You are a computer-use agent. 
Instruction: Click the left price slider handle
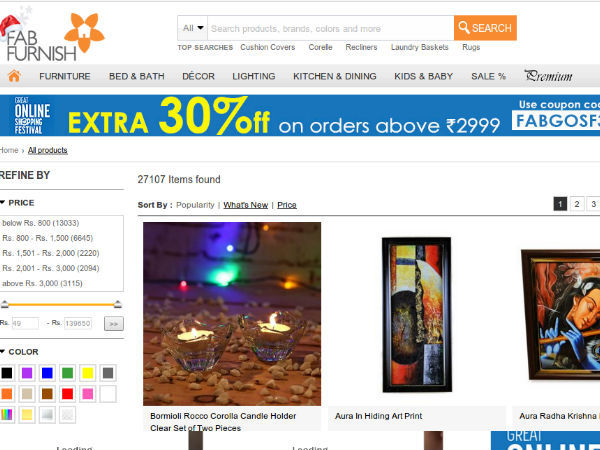[5, 305]
